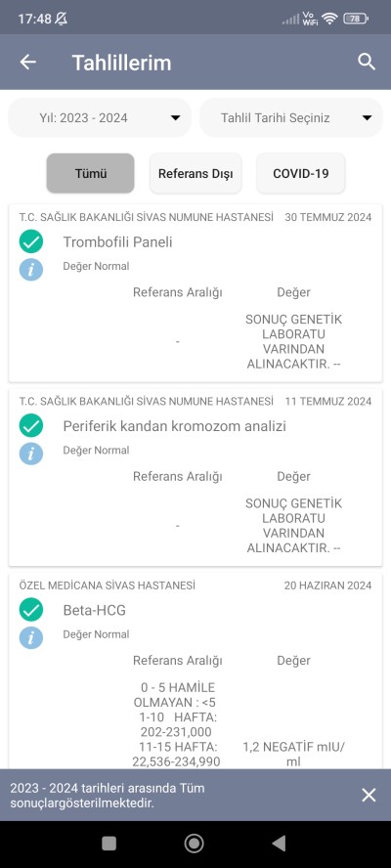Dismiss the 2023 - 2024 results notification
391x868 pixels.
click(x=369, y=795)
